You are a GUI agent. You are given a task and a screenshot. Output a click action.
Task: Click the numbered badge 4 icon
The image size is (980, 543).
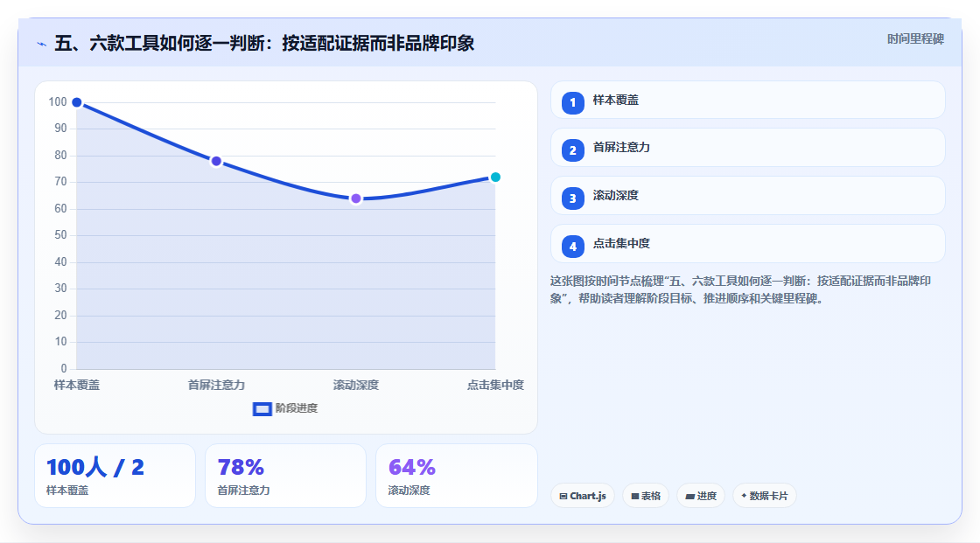point(572,247)
